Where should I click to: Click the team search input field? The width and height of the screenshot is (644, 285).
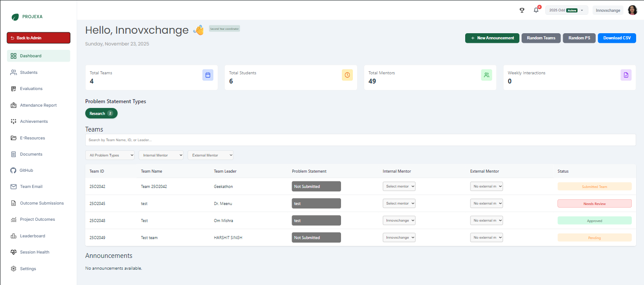click(360, 140)
